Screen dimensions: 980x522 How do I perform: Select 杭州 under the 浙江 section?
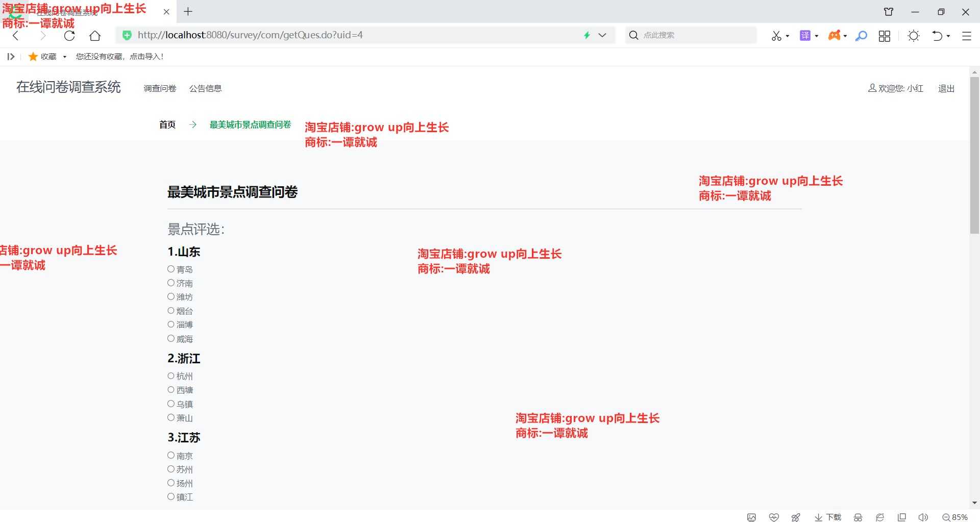pos(171,376)
